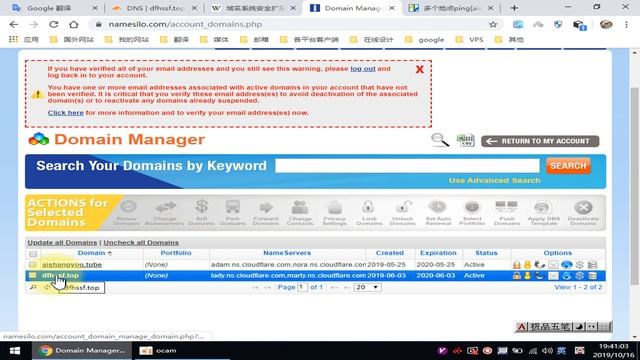Click the Privacy Settings action icon
The width and height of the screenshot is (640, 360).
(334, 207)
